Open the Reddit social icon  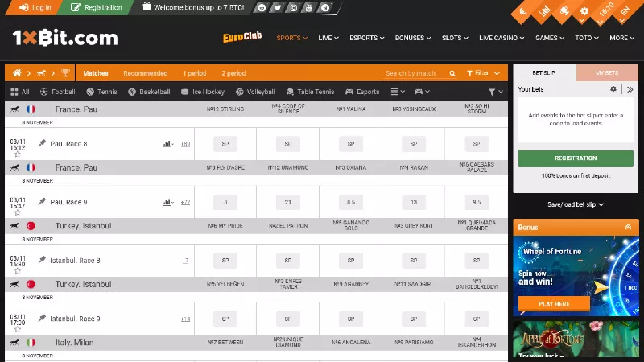click(x=262, y=8)
